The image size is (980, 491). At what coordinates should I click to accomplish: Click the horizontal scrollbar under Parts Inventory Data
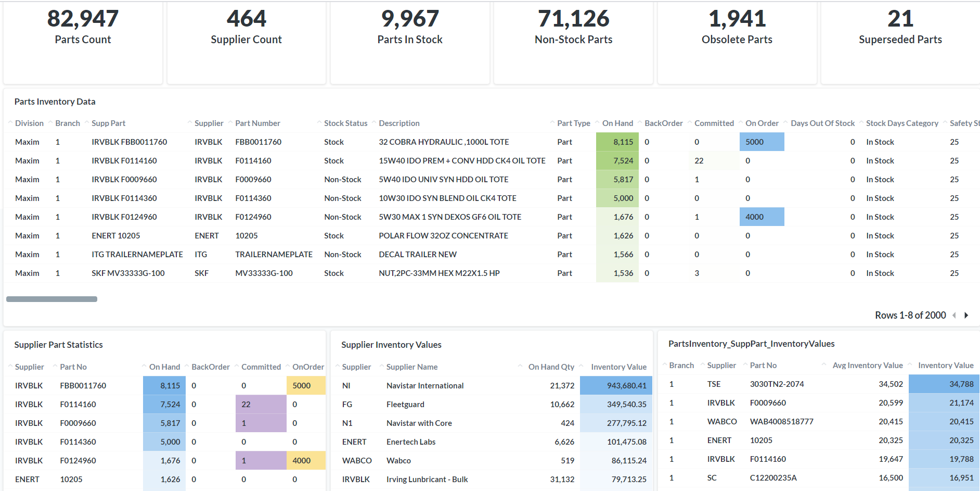(x=51, y=299)
